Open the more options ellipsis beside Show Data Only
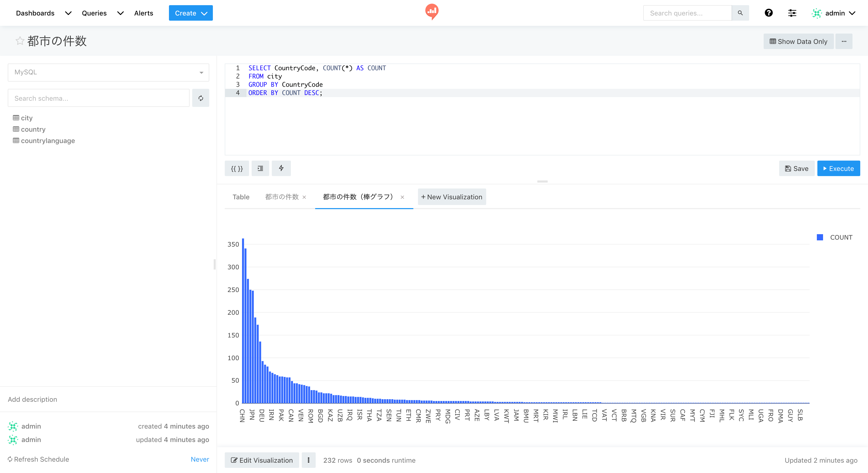The width and height of the screenshot is (868, 473). [x=844, y=41]
